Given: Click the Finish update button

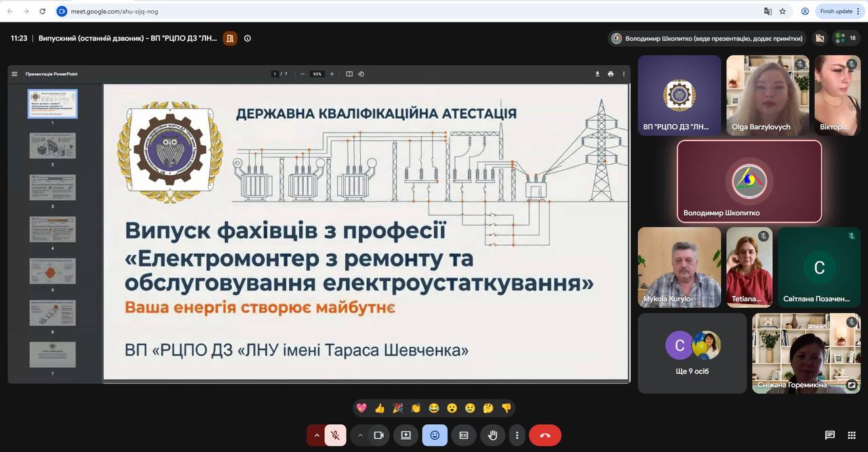Looking at the screenshot, I should pyautogui.click(x=840, y=12).
